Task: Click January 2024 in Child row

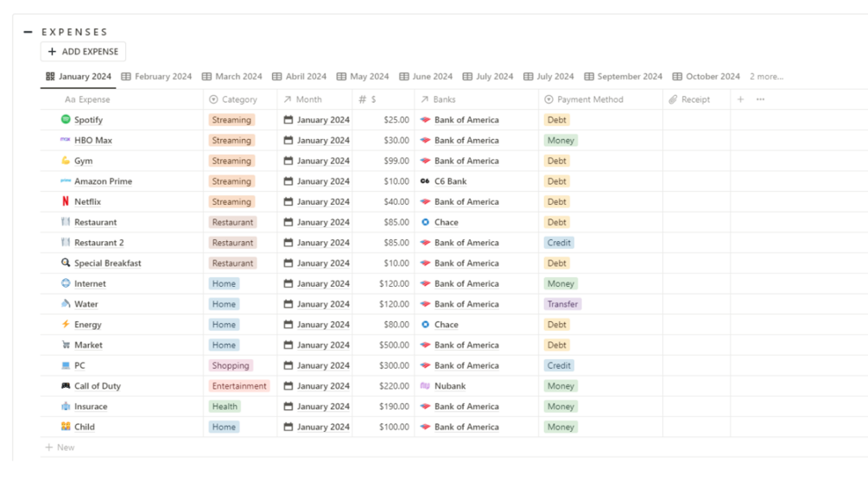Action: (323, 428)
